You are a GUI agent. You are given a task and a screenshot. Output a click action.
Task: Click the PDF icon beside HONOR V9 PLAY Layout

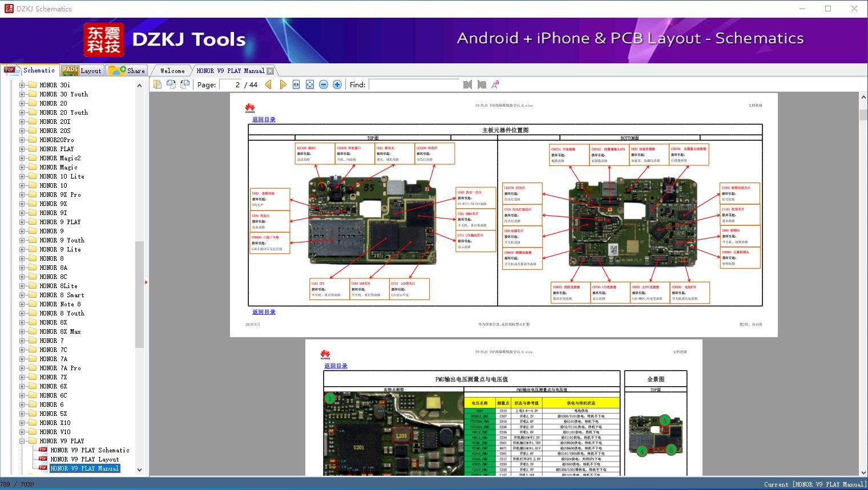pos(43,459)
